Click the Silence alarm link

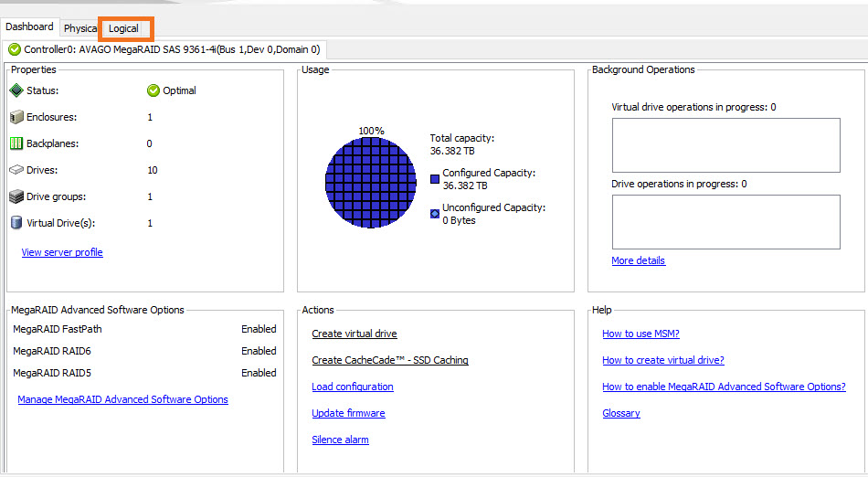(340, 440)
